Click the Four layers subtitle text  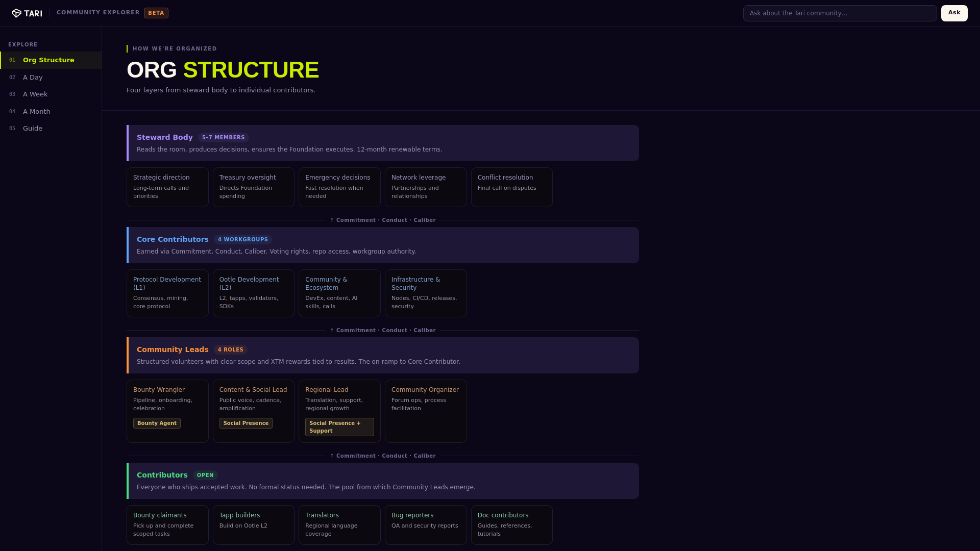pos(221,90)
